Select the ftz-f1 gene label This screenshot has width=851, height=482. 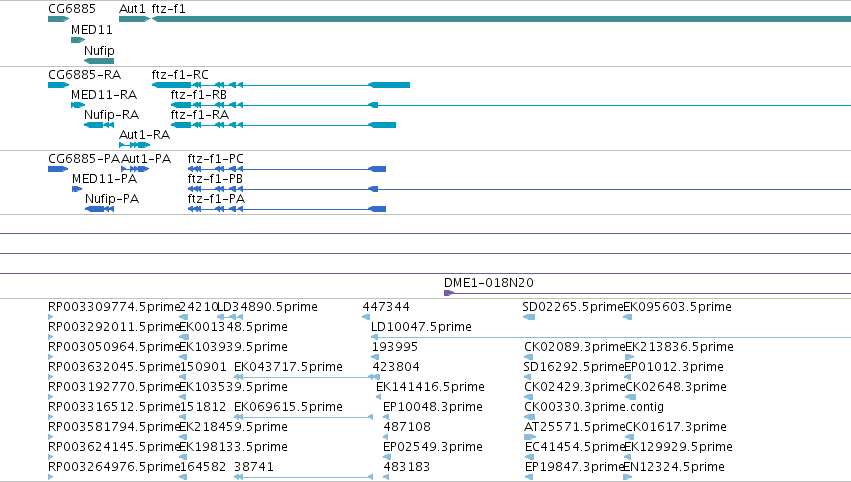pos(169,9)
